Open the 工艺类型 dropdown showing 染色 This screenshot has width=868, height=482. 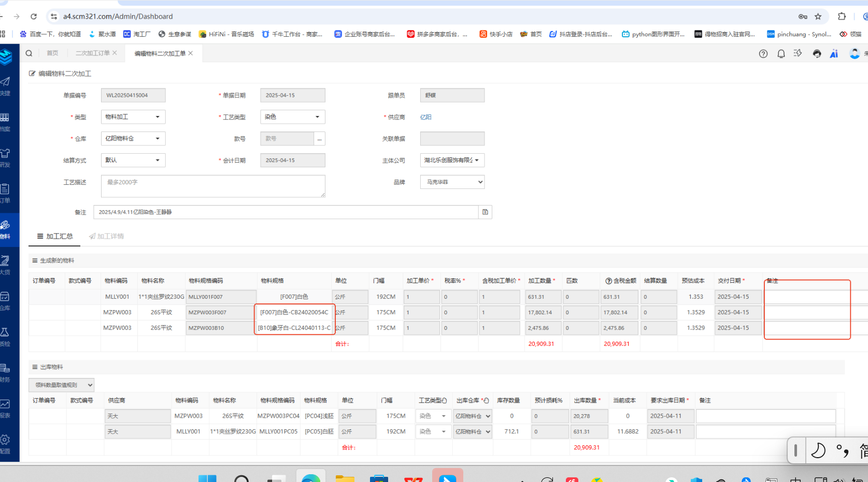(292, 117)
